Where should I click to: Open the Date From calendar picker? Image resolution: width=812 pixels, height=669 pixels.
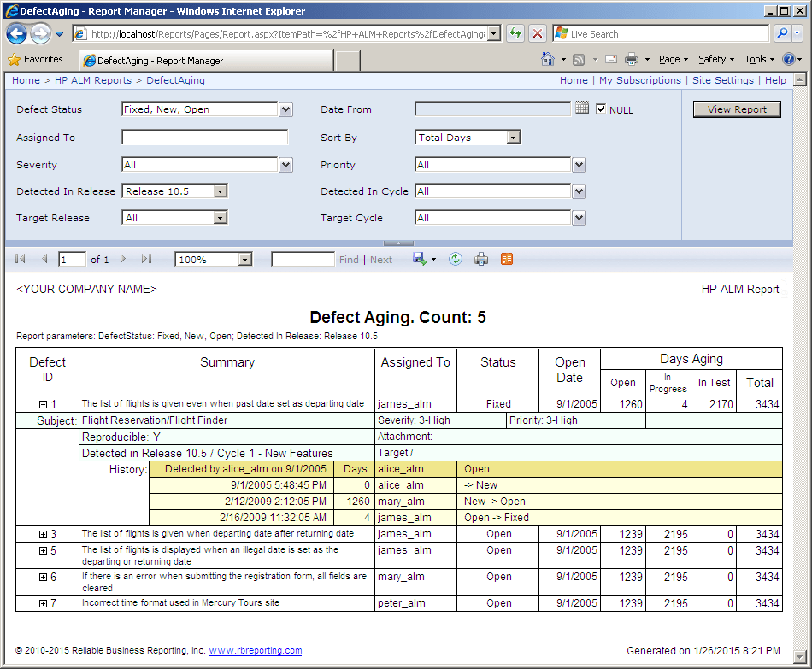click(582, 108)
